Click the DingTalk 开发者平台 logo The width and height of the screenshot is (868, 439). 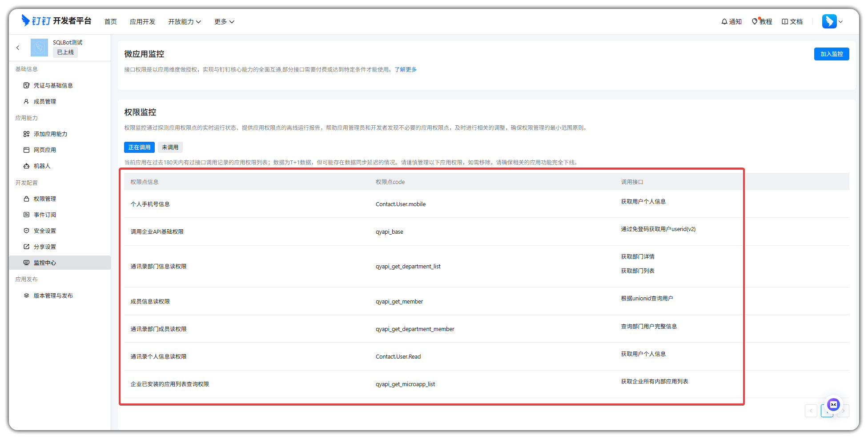tap(56, 21)
